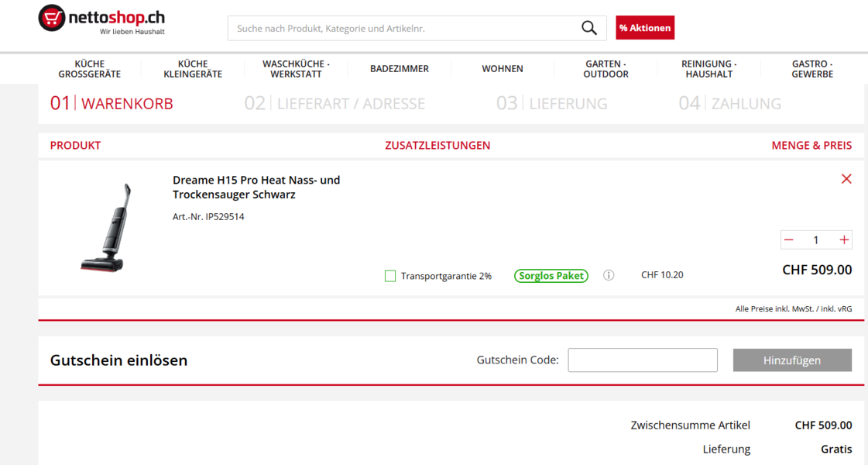
Task: Open Garten - Outdoor category
Action: click(x=606, y=69)
